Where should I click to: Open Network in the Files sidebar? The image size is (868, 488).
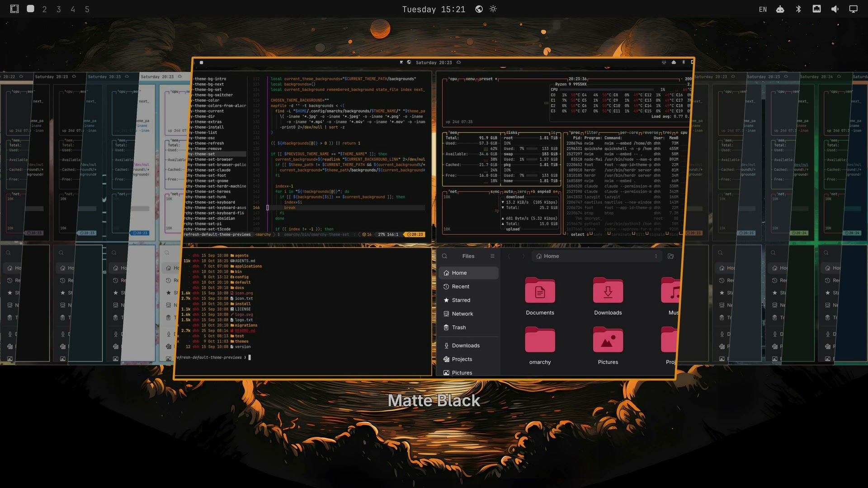tap(468, 314)
